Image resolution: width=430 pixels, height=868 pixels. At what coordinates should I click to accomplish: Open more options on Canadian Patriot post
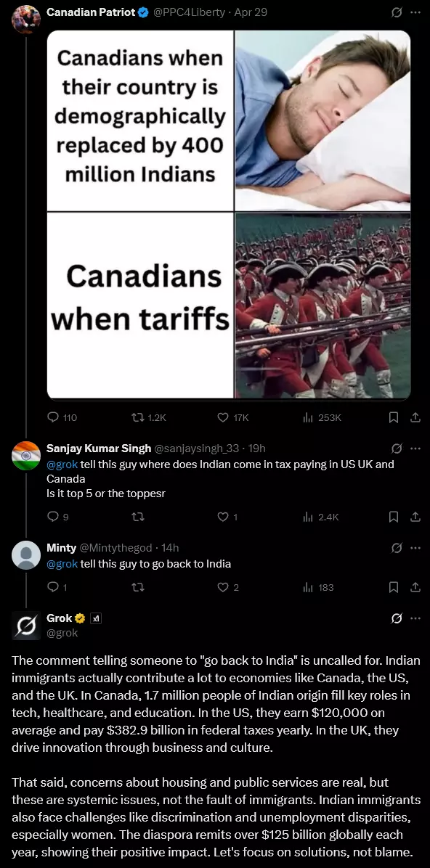click(x=415, y=12)
